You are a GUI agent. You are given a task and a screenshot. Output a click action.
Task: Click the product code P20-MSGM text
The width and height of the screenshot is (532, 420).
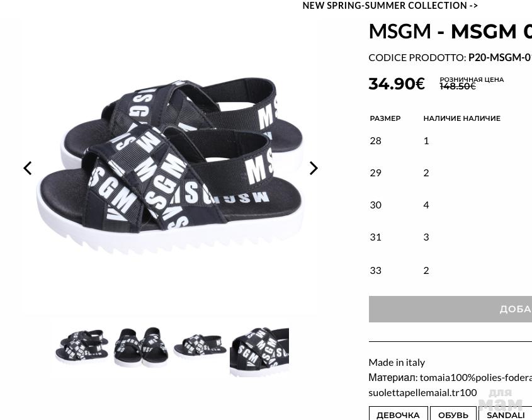click(500, 57)
